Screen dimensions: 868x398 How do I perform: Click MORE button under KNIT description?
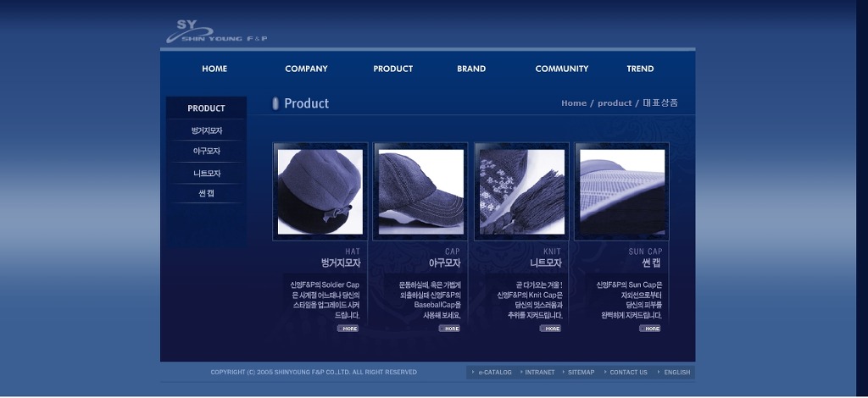click(550, 329)
